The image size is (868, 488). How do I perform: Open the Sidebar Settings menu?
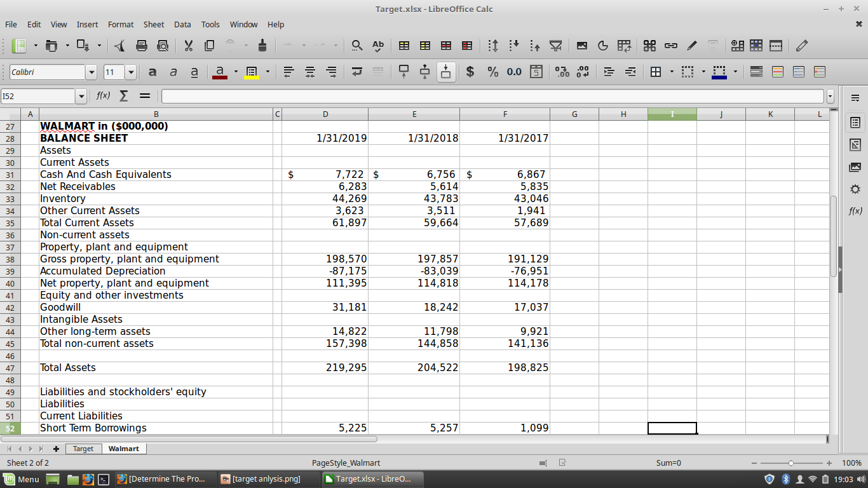(855, 98)
